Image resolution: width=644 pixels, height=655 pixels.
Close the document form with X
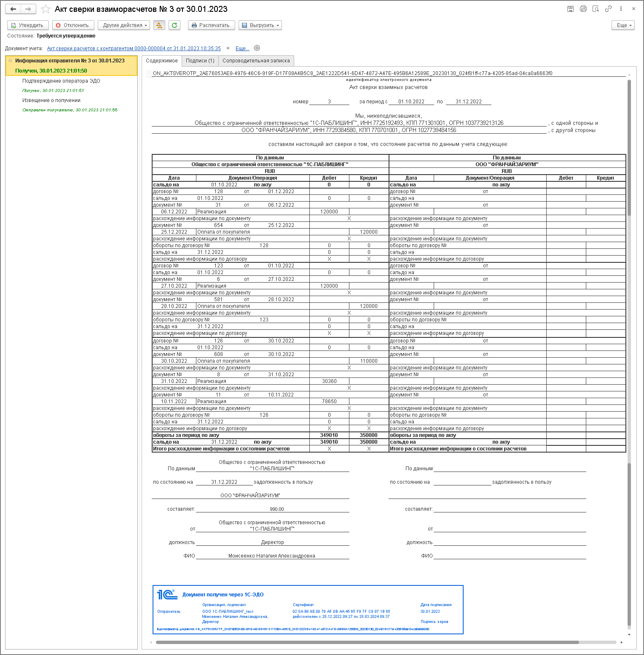(633, 9)
